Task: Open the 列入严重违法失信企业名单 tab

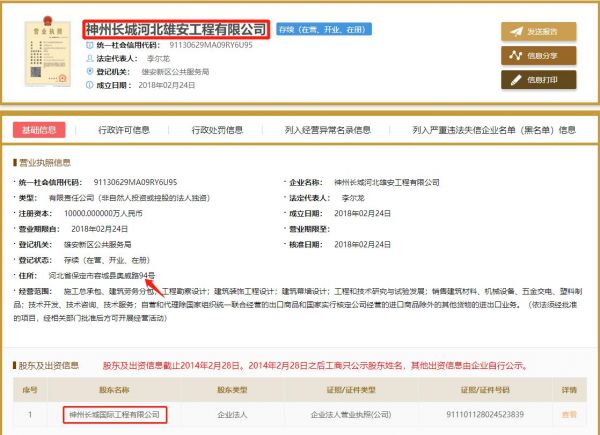Action: point(494,130)
